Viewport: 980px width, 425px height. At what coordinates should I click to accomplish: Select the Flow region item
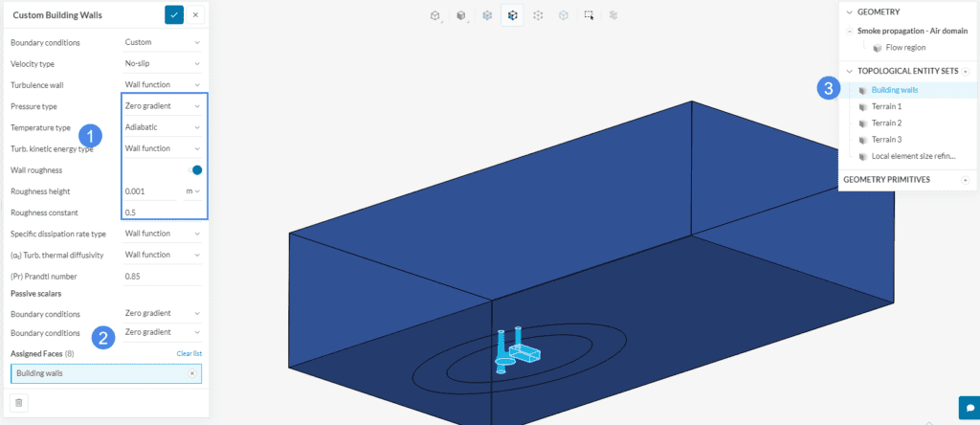point(905,48)
